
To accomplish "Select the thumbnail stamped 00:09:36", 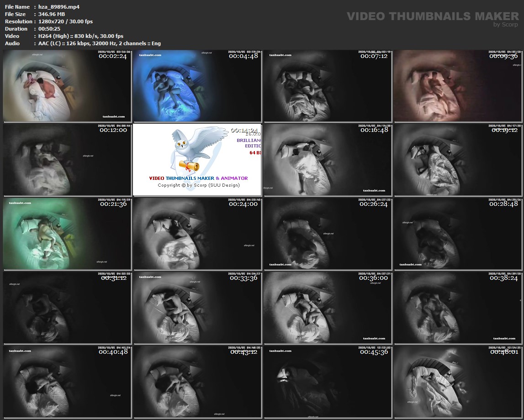I will [458, 86].
